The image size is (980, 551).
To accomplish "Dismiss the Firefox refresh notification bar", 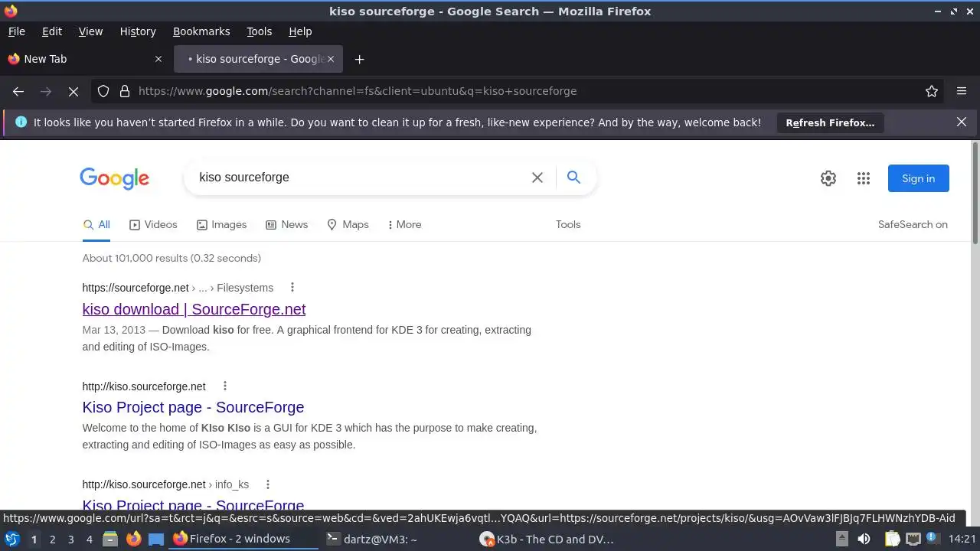I will (962, 122).
